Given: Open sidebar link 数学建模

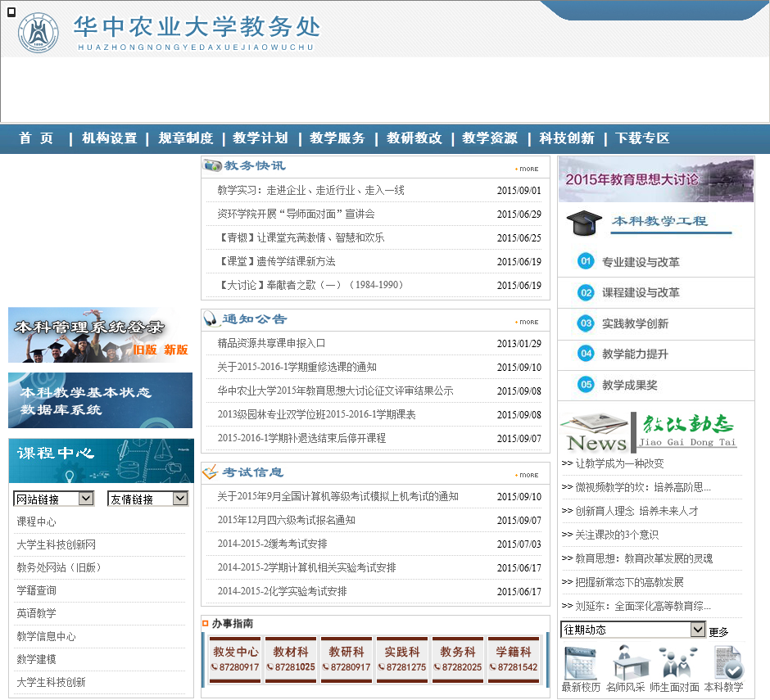Looking at the screenshot, I should pyautogui.click(x=36, y=659).
